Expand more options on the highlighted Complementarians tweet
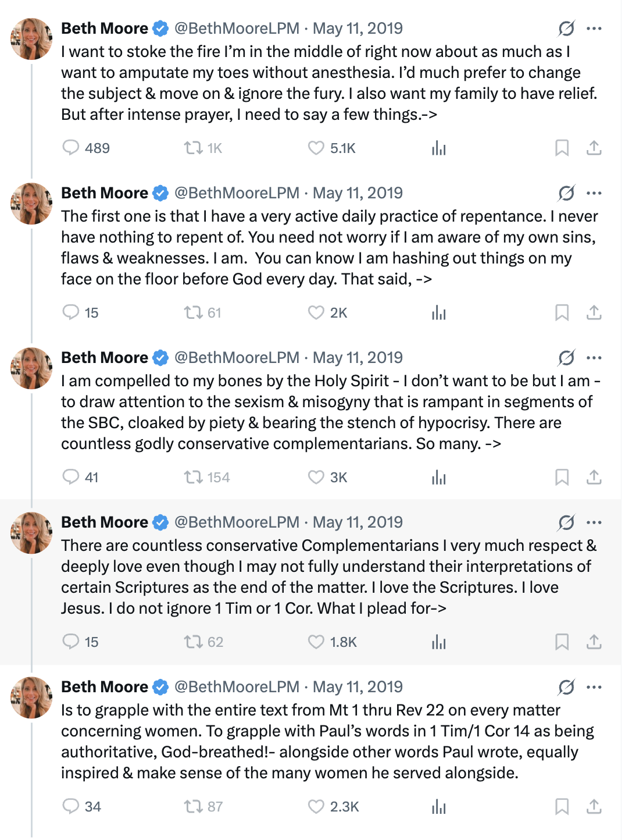This screenshot has height=840, width=643. [594, 522]
